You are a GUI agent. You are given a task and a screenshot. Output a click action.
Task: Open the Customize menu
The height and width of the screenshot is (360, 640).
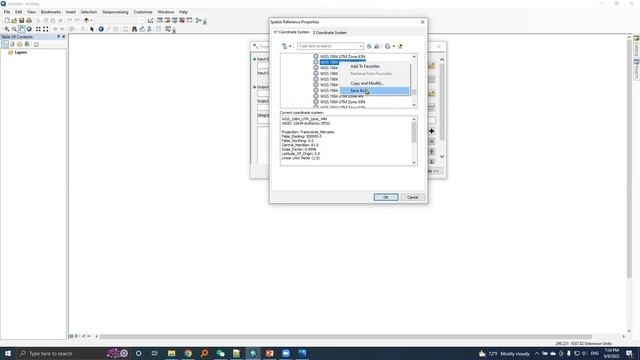coord(143,12)
